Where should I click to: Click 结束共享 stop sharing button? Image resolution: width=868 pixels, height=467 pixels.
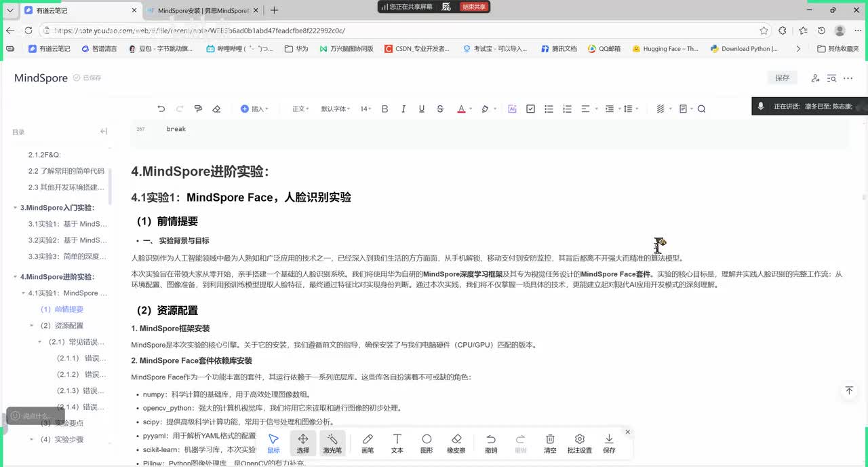[473, 7]
